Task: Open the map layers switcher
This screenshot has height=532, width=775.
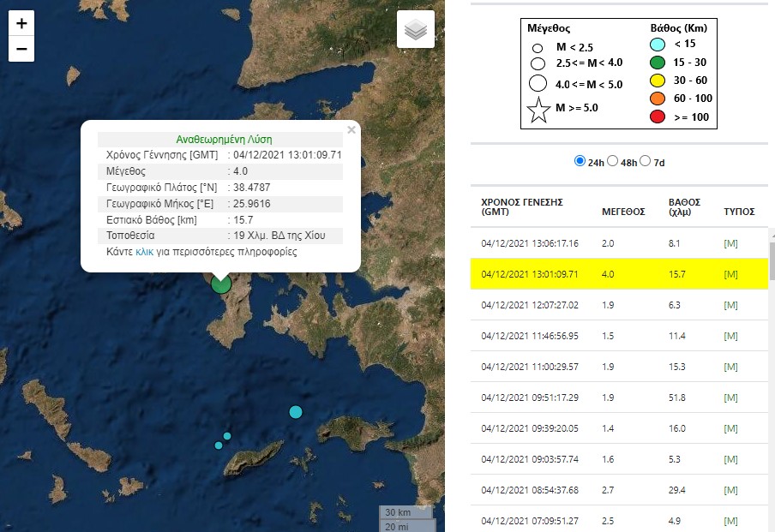Action: (x=416, y=30)
